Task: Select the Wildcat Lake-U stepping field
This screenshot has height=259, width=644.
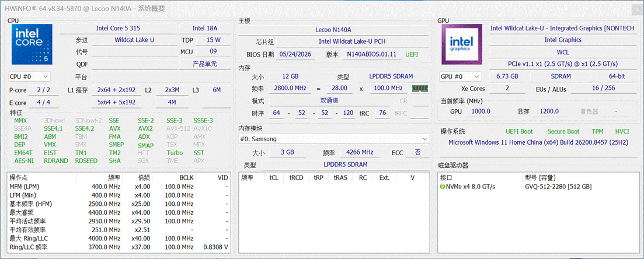Action: [x=134, y=40]
